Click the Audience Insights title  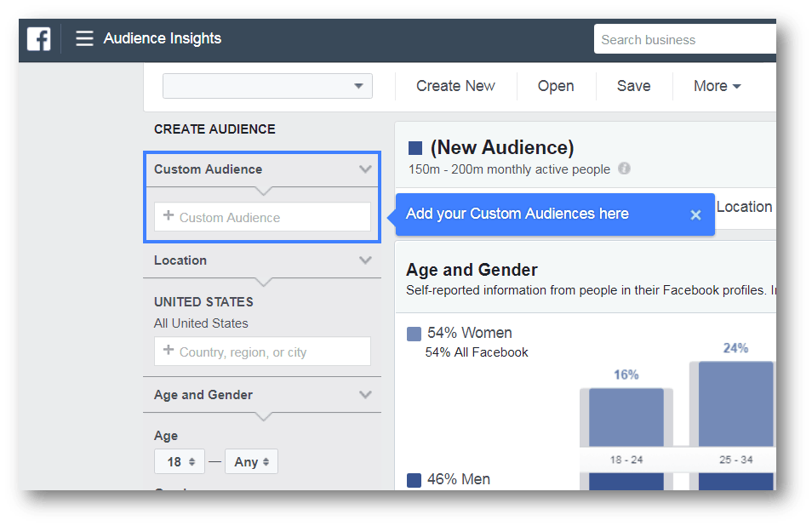[162, 38]
